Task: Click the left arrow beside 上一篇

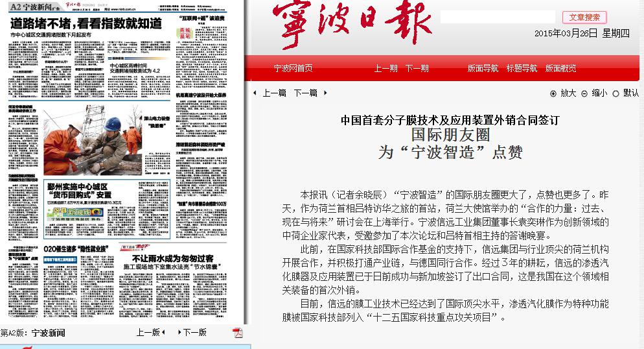Action: 255,93
